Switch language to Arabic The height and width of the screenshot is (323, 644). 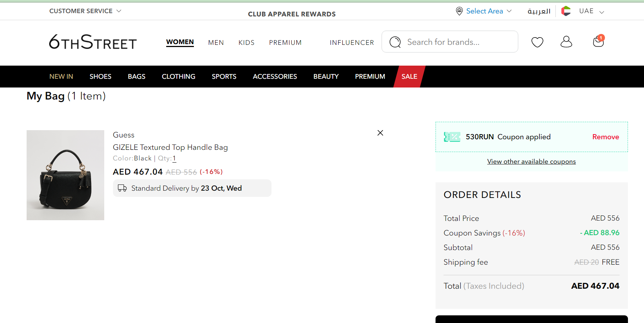(539, 11)
